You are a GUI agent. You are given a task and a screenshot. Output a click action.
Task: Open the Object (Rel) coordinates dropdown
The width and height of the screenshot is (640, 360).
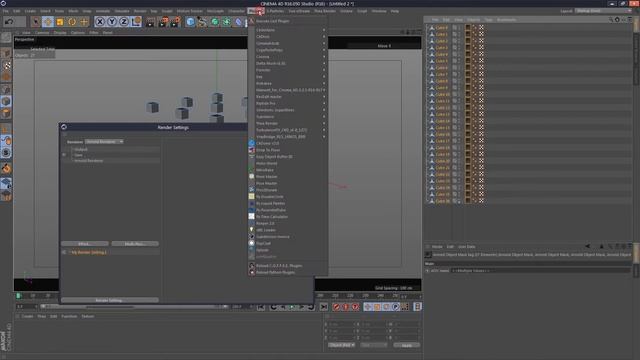tap(341, 345)
